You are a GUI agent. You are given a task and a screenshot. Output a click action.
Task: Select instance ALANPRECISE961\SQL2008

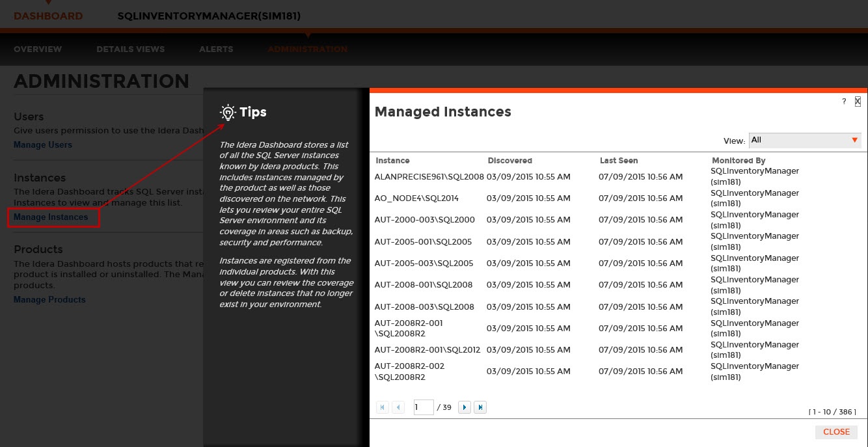tap(429, 176)
